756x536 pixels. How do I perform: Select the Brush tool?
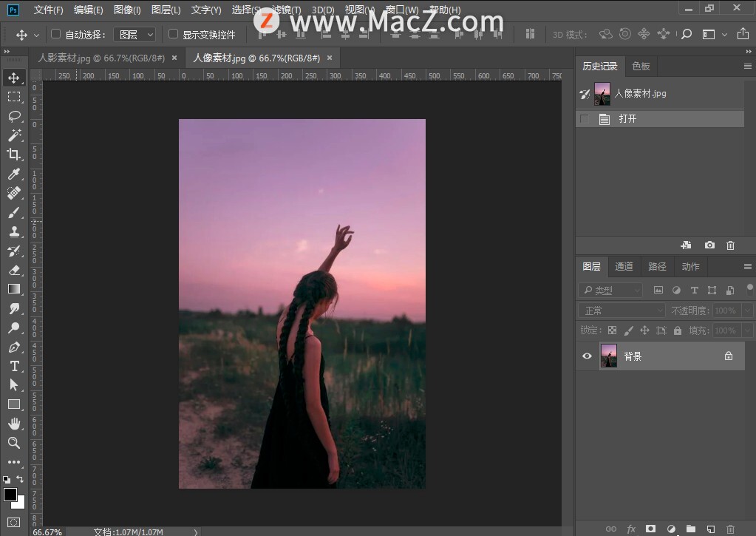click(x=14, y=212)
